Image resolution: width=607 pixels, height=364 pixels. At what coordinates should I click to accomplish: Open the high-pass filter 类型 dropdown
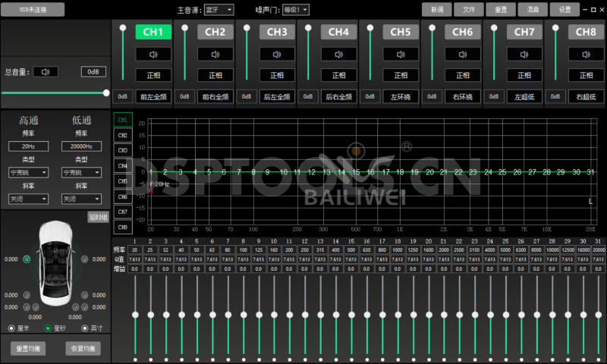point(29,172)
